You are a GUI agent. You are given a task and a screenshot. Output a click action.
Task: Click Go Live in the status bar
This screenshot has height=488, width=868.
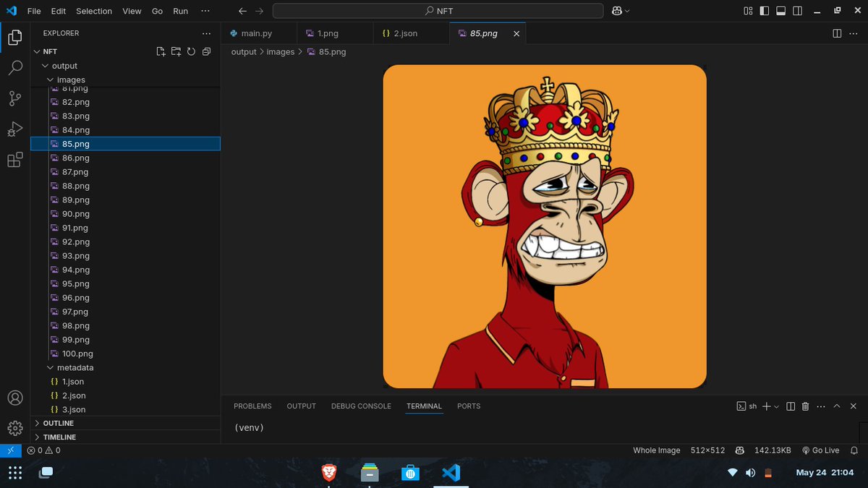822,450
